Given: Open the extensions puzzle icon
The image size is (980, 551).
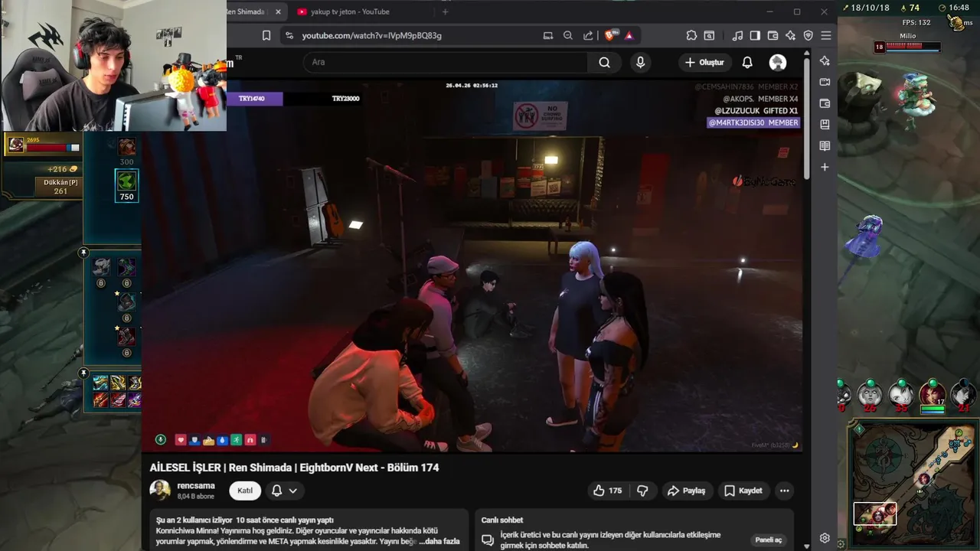Looking at the screenshot, I should coord(691,35).
